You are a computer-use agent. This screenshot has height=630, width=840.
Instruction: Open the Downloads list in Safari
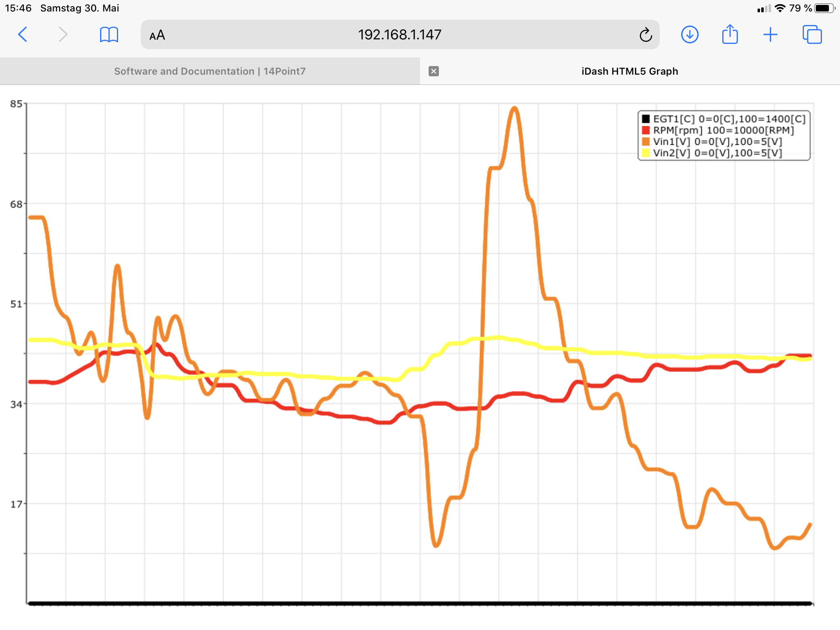[x=690, y=34]
